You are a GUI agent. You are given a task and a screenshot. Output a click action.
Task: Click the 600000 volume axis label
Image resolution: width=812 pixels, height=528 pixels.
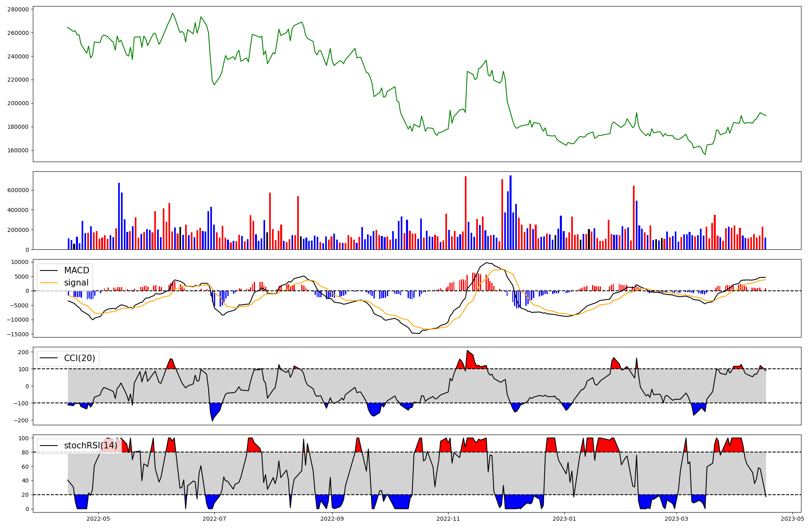coord(18,190)
